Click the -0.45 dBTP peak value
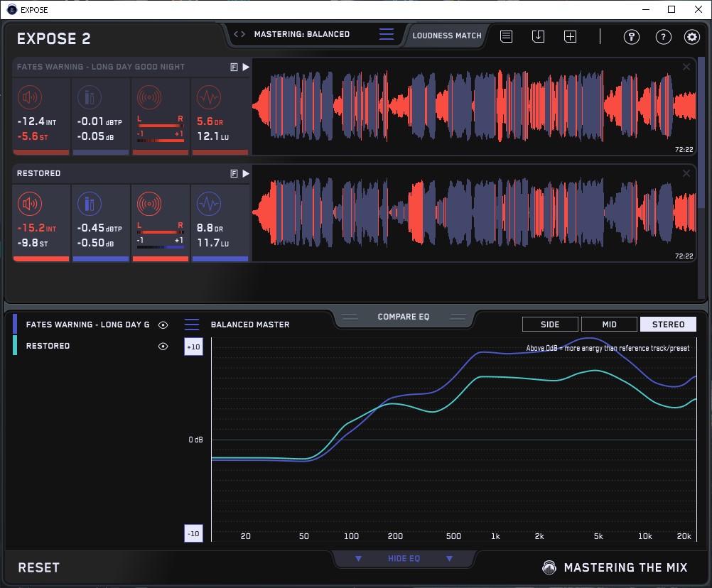Viewport: 712px width, 588px height. point(99,228)
